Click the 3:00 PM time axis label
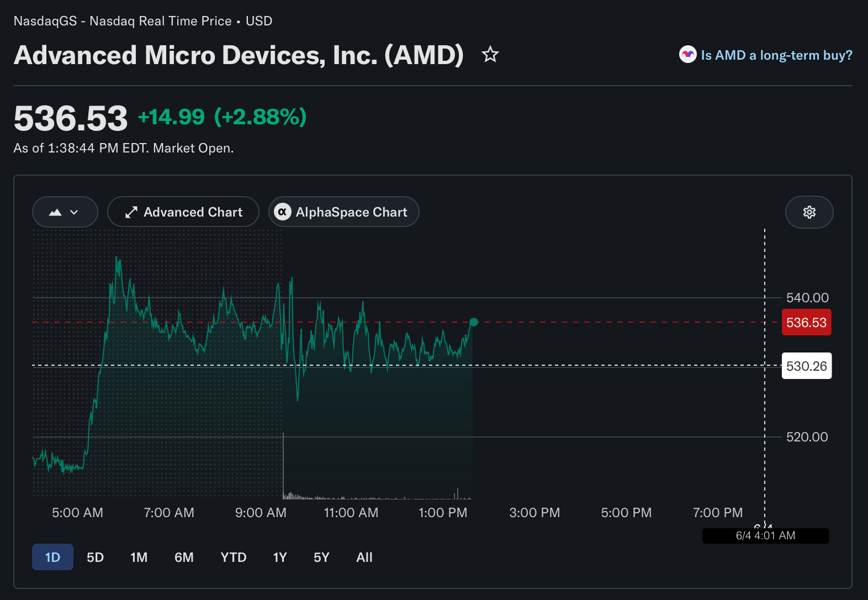Screen dimensions: 868x600 click(534, 513)
